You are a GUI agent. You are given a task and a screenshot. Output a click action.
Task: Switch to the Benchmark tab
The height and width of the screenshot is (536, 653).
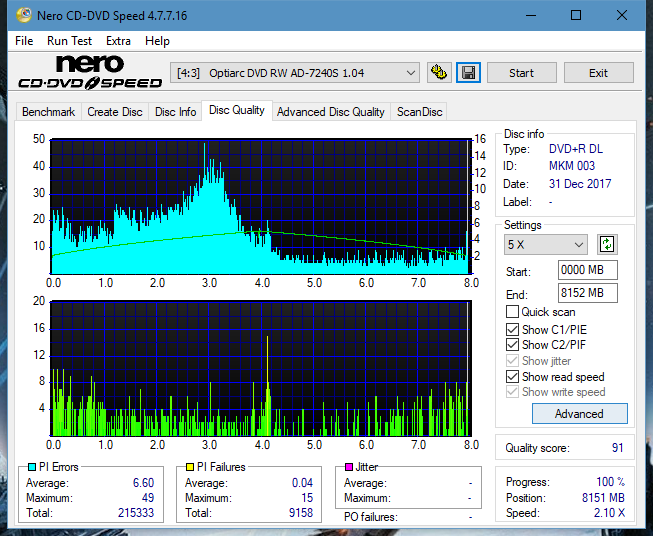coord(48,112)
